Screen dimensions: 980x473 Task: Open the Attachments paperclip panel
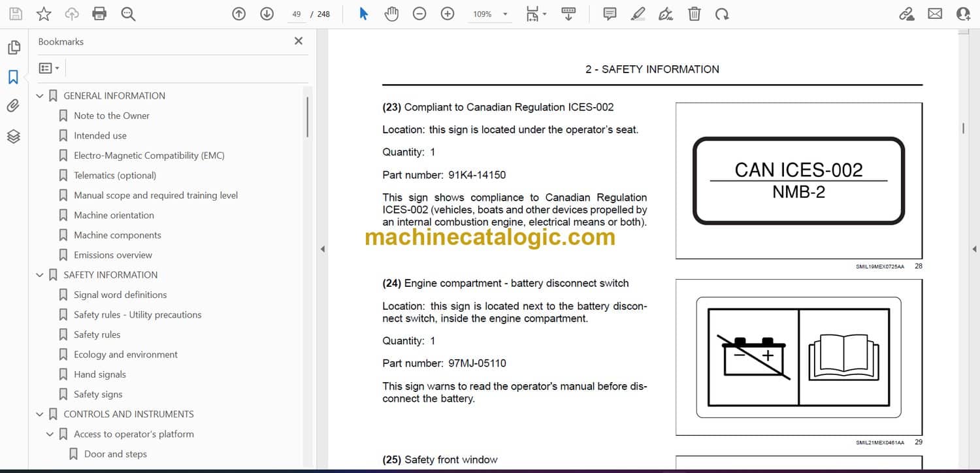tap(13, 106)
